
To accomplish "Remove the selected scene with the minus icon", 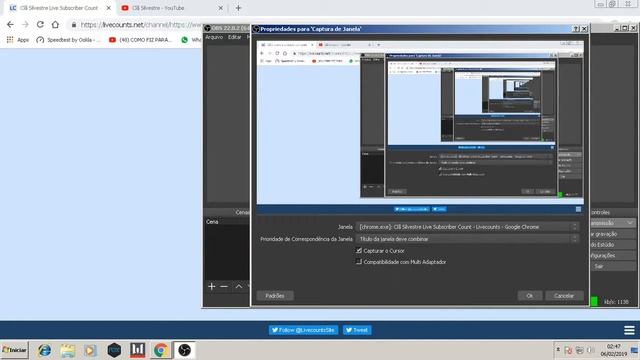I will (224, 287).
